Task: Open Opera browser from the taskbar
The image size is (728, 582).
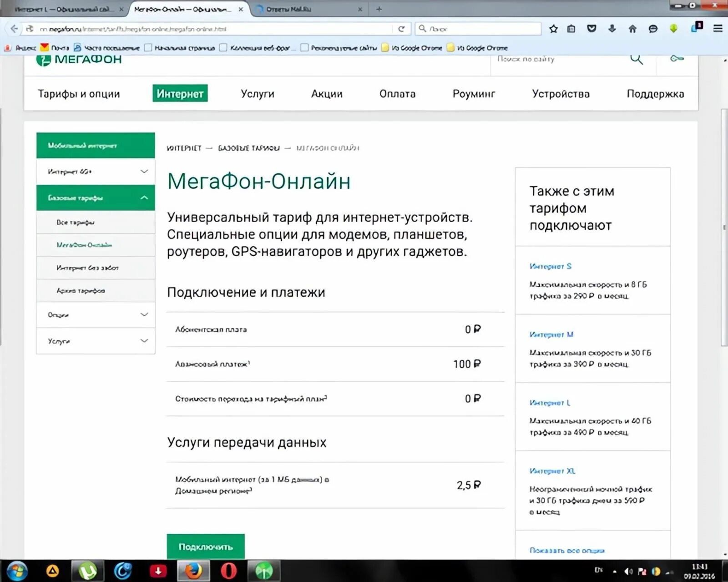Action: (228, 571)
